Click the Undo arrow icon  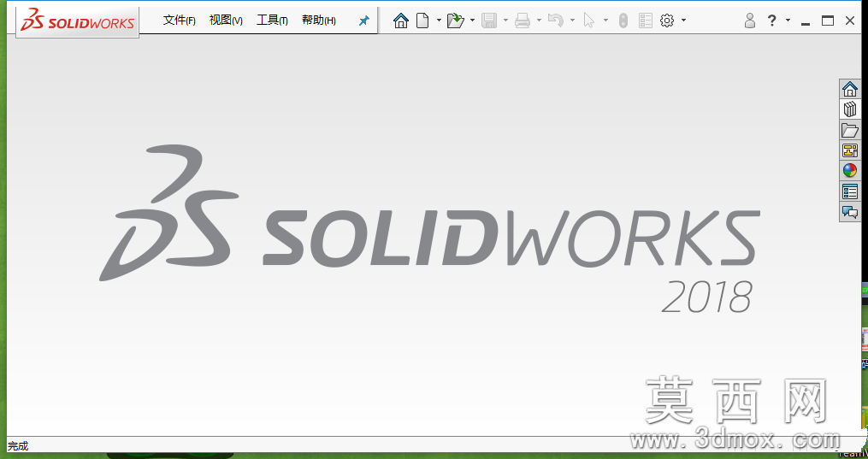(555, 21)
